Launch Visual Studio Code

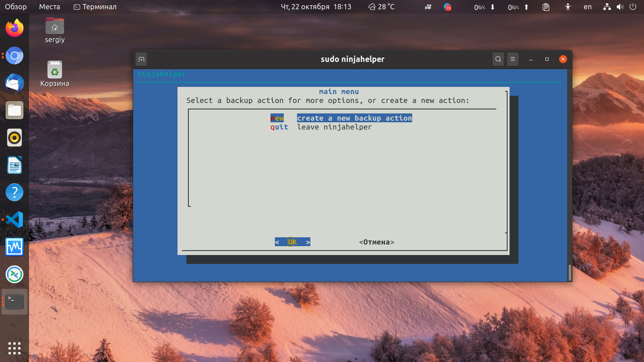point(14,220)
